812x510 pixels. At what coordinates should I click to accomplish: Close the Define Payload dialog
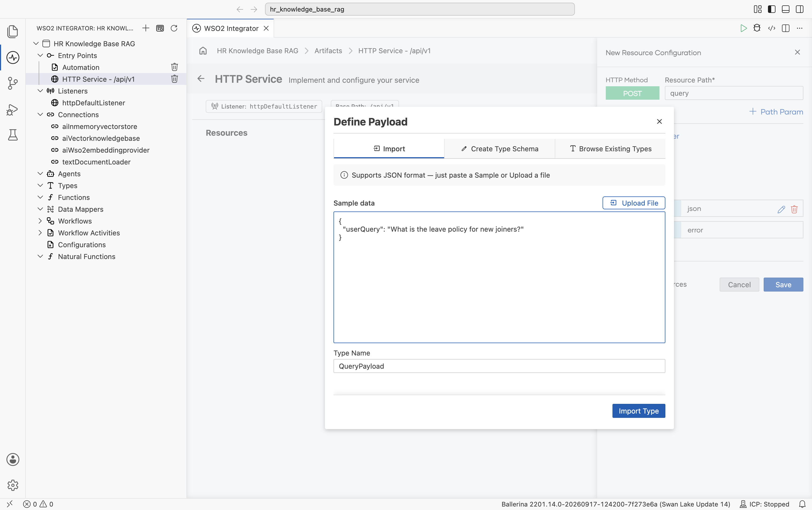(659, 121)
